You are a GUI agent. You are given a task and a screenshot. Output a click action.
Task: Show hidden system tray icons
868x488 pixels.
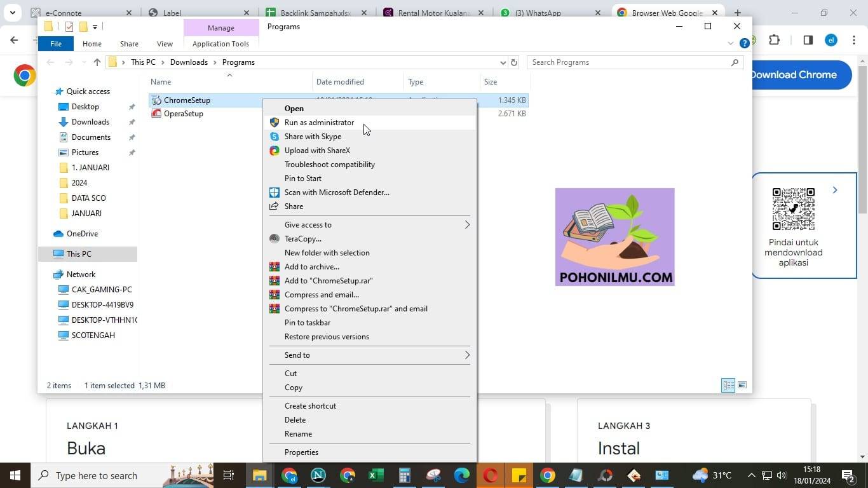751,475
